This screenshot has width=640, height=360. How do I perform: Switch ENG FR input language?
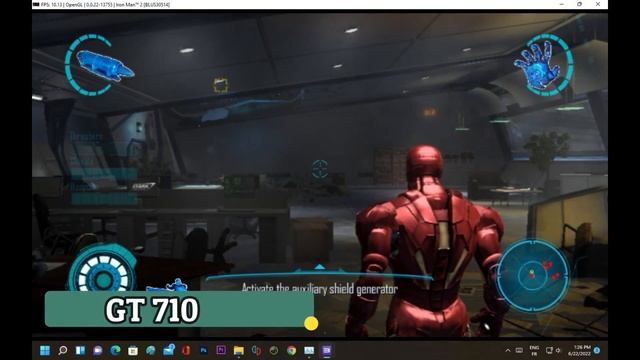point(534,350)
